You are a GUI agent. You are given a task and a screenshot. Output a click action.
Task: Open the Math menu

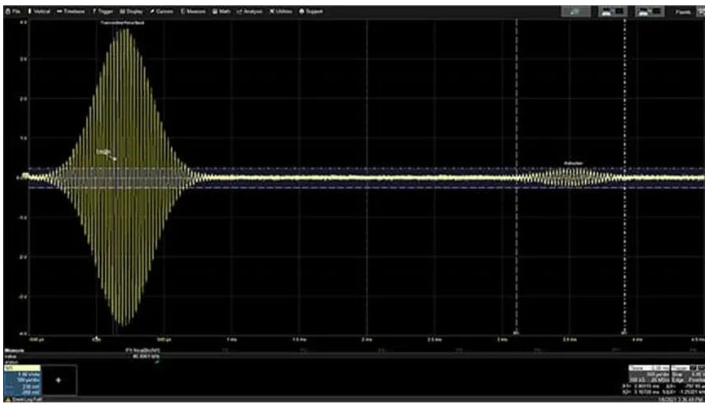pyautogui.click(x=221, y=11)
